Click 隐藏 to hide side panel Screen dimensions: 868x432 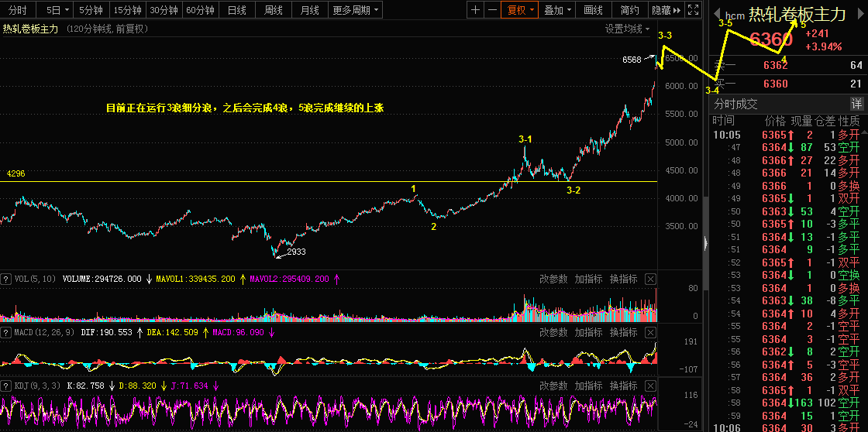(x=666, y=9)
